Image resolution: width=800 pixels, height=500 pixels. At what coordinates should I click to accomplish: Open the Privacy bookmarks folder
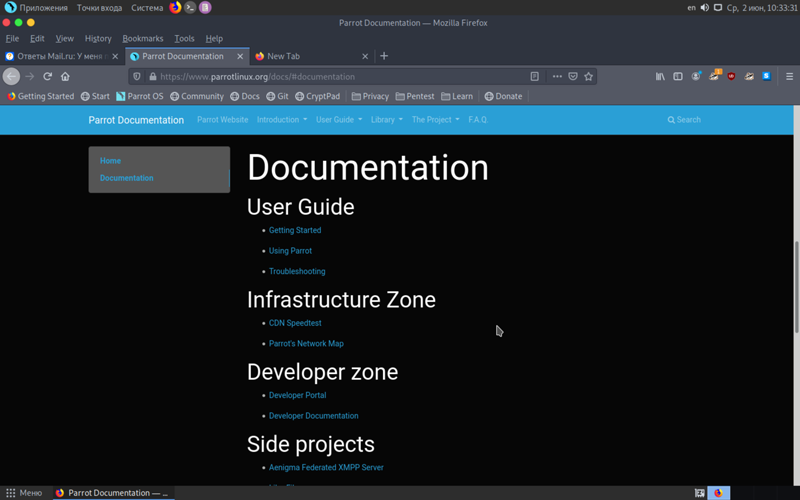click(370, 96)
